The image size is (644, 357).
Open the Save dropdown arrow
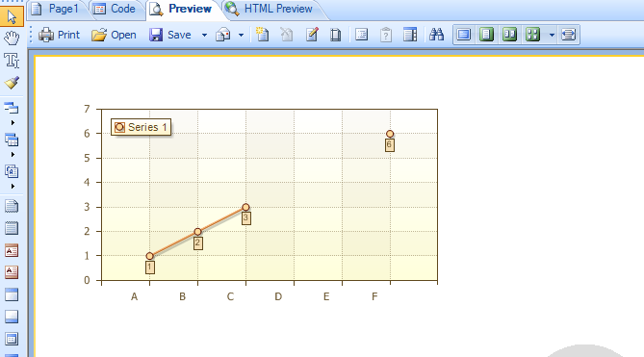tap(204, 36)
